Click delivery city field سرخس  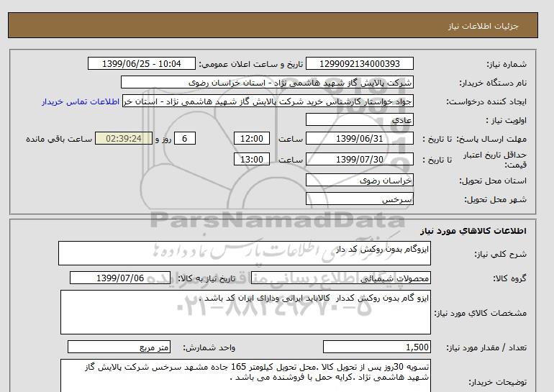(x=360, y=199)
